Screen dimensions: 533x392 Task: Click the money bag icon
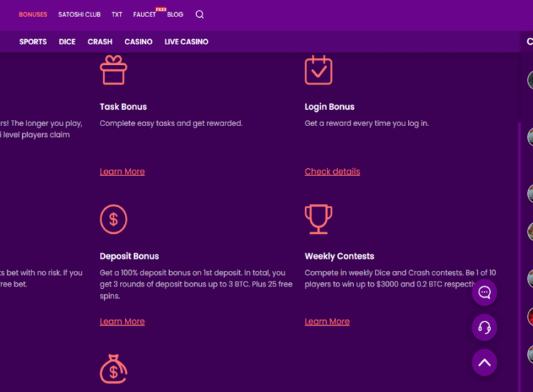113,368
